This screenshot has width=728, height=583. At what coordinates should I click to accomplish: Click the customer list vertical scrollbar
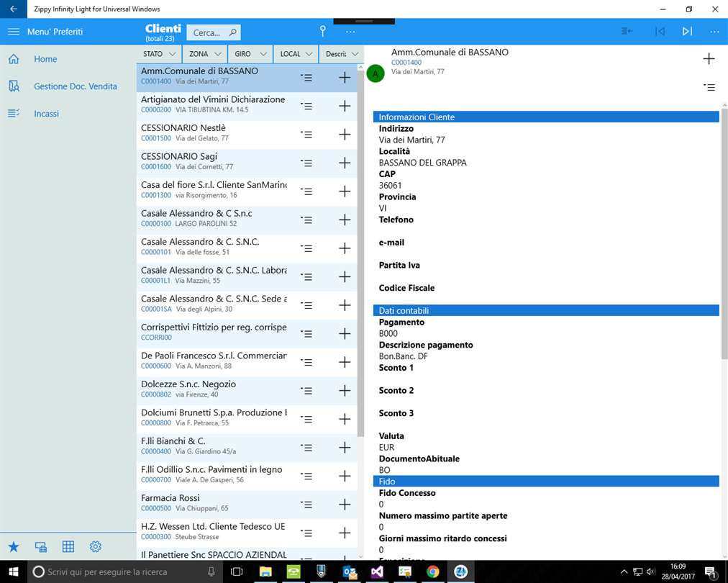point(360,253)
